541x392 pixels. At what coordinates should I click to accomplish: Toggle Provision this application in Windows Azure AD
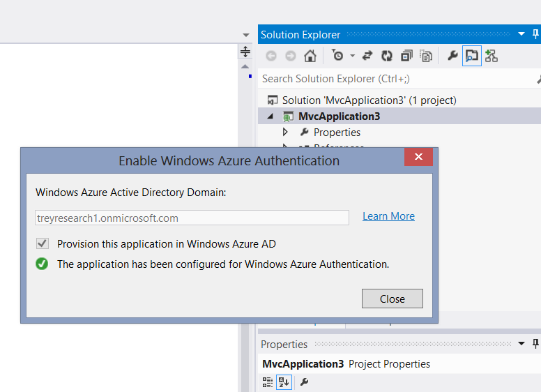43,243
